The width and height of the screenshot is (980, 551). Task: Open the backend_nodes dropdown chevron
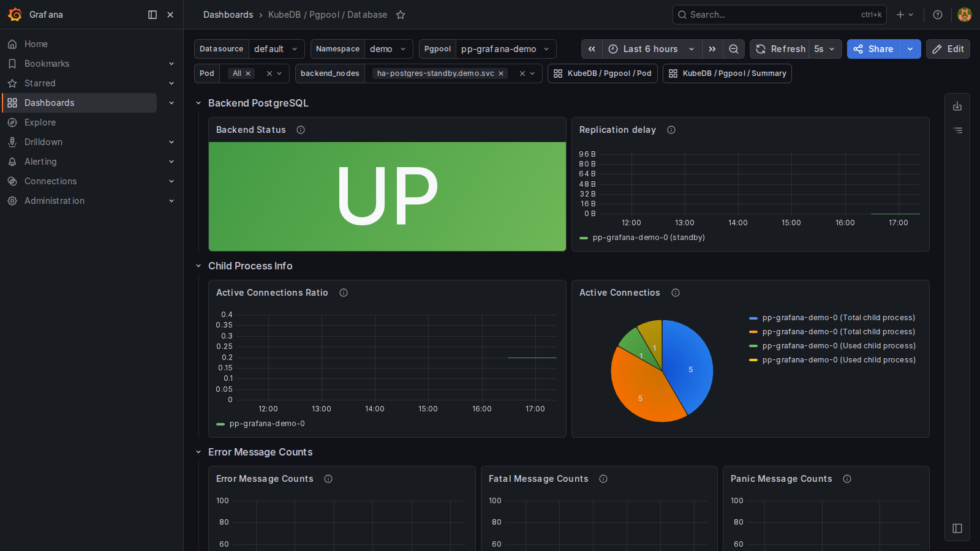[533, 73]
